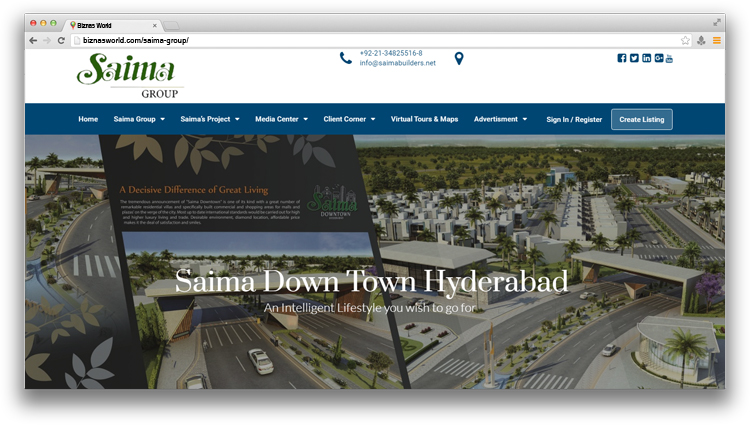Expand the Media Center dropdown
The width and height of the screenshot is (750, 425).
click(281, 119)
